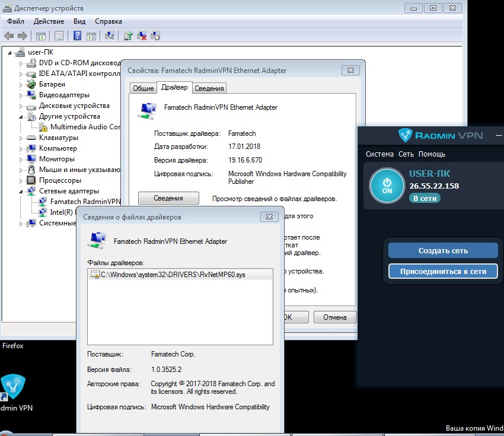
Task: Toggle the console tree toolbar icon
Action: [41, 36]
